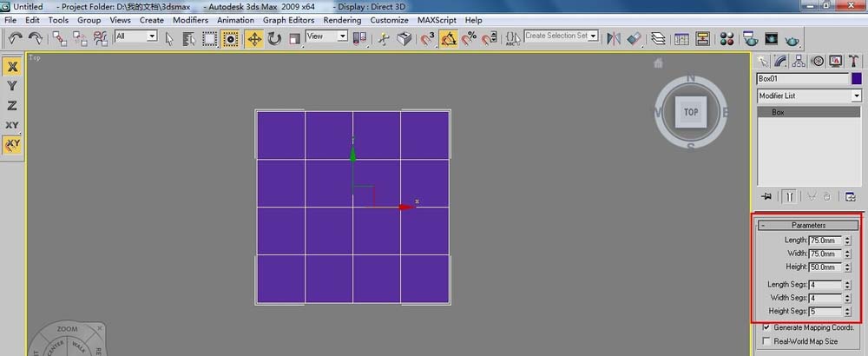Toggle the Pin Stack icon

click(766, 196)
